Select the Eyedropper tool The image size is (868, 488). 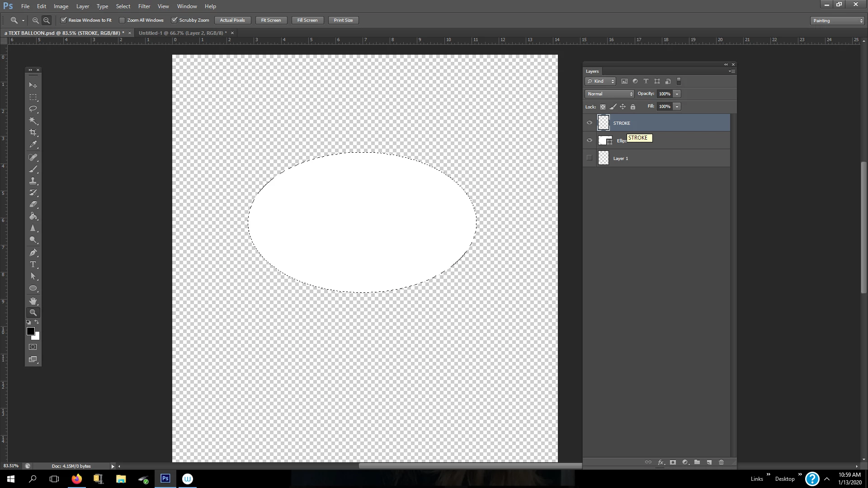coord(33,145)
